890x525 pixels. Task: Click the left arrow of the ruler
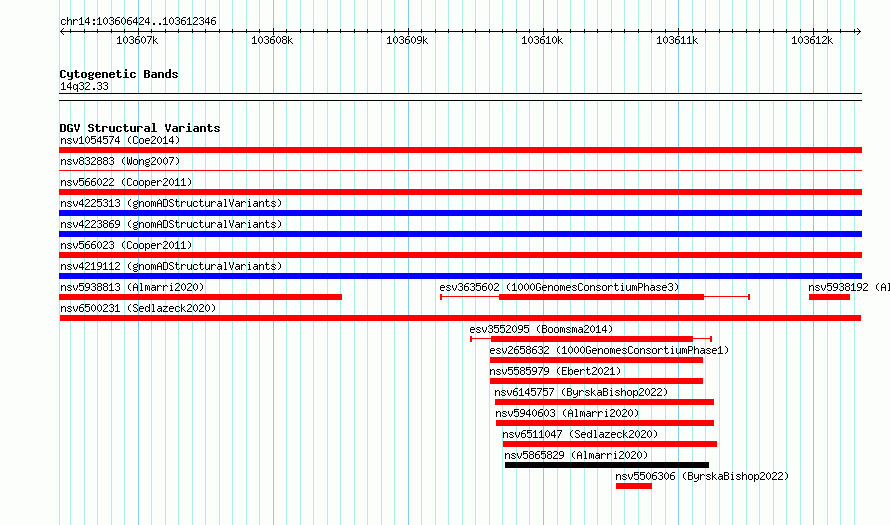[62, 32]
